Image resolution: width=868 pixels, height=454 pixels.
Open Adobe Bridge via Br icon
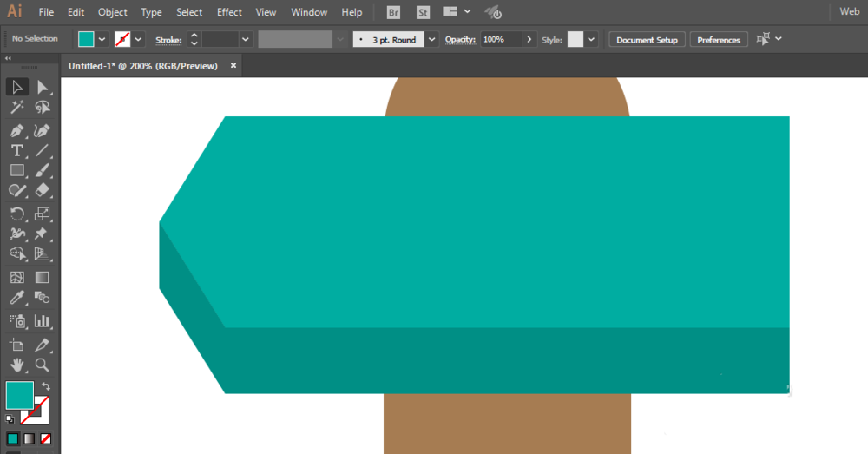(x=393, y=12)
